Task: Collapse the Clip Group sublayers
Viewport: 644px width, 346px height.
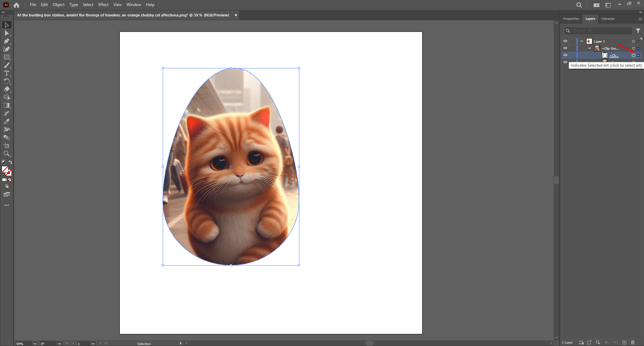Action: [x=589, y=48]
